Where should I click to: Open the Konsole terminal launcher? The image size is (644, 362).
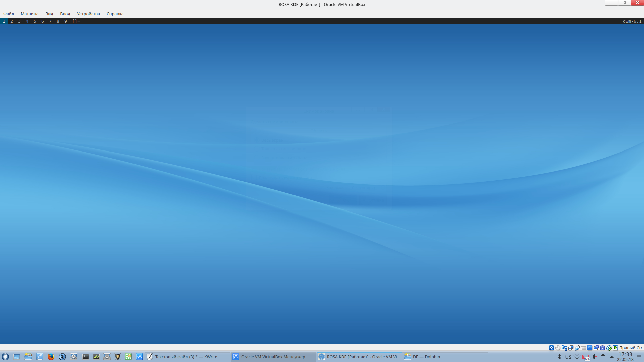point(86,357)
